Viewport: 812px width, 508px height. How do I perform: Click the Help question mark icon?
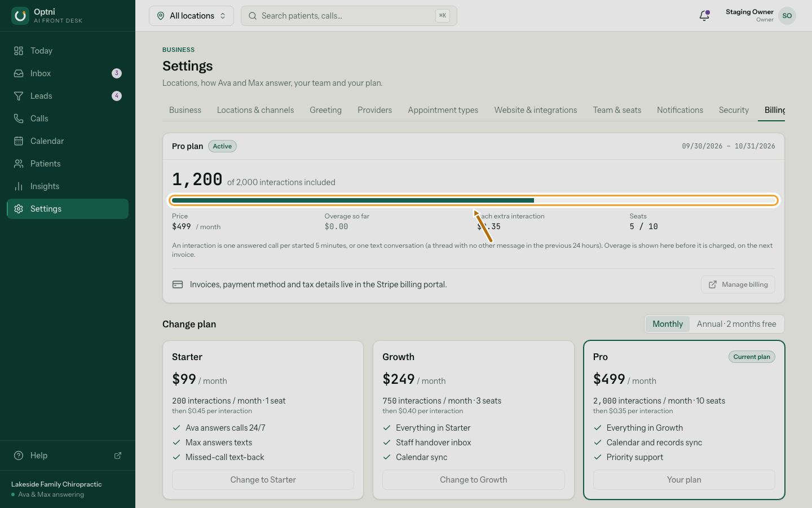coord(19,456)
